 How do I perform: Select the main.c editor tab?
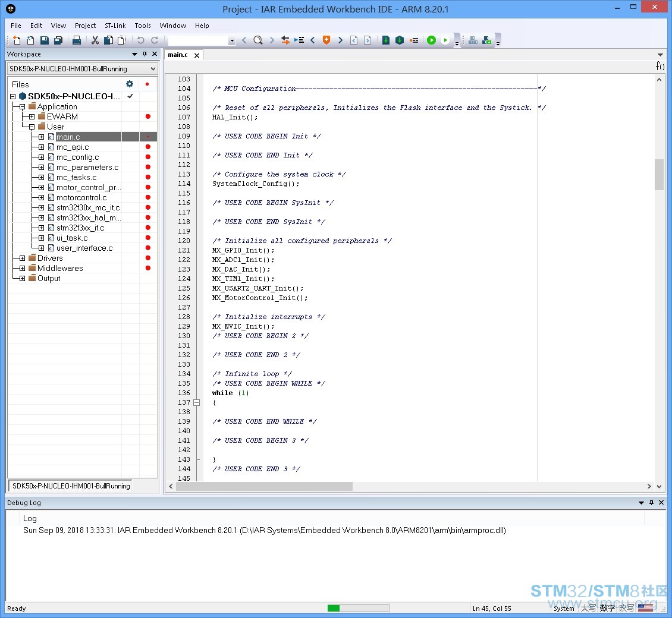(178, 55)
